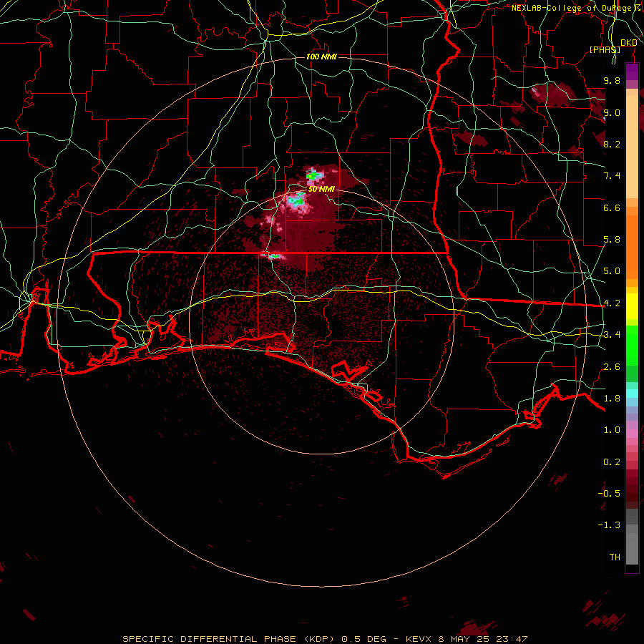Click the 9.0 value on the legend
Image resolution: width=644 pixels, height=644 pixels.
point(612,112)
